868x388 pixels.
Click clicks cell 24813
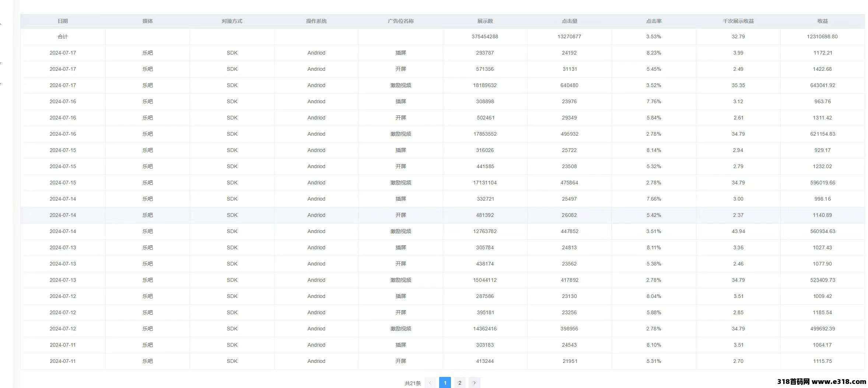pos(569,247)
